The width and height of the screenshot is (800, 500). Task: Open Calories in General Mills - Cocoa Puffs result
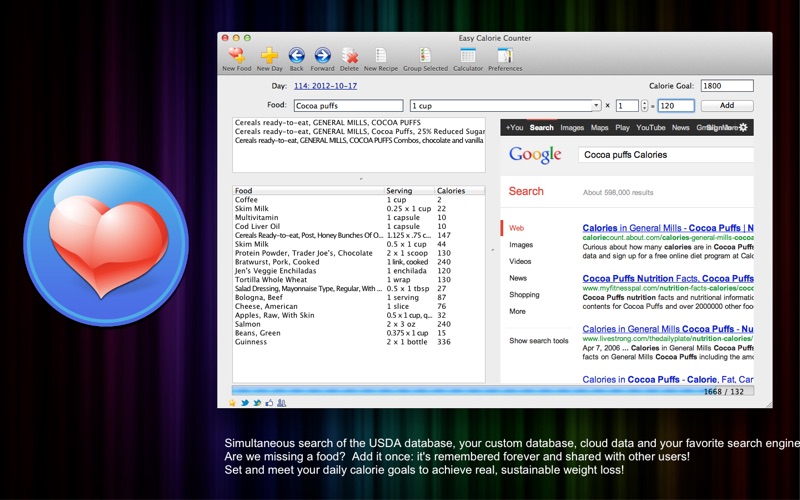point(668,228)
